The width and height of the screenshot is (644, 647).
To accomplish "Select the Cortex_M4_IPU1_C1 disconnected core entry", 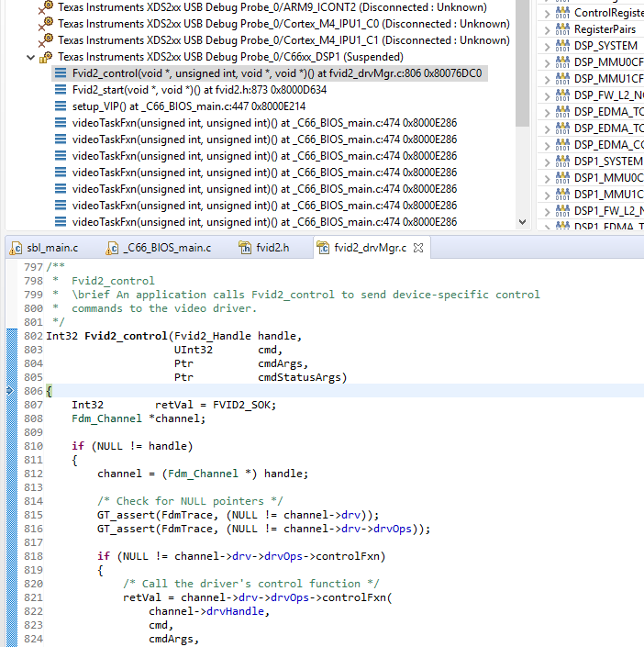I will (x=283, y=40).
